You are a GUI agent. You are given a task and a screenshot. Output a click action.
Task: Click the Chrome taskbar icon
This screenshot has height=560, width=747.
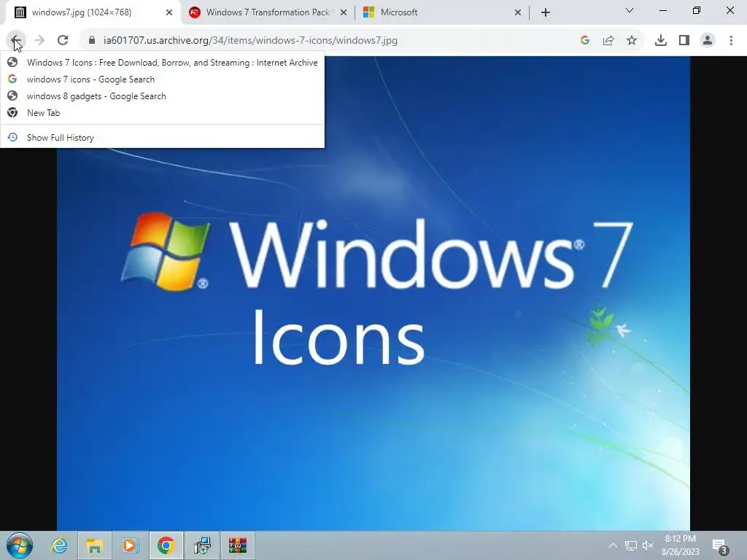(166, 545)
